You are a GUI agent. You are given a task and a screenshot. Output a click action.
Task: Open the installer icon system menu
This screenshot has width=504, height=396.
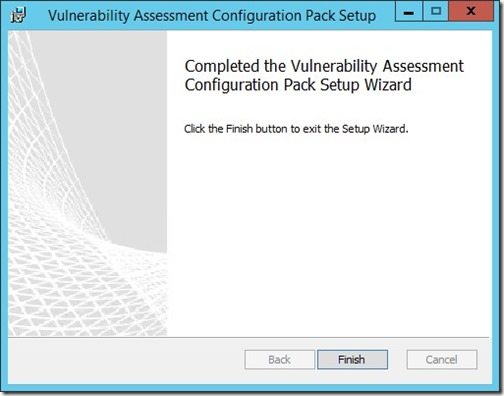(18, 15)
